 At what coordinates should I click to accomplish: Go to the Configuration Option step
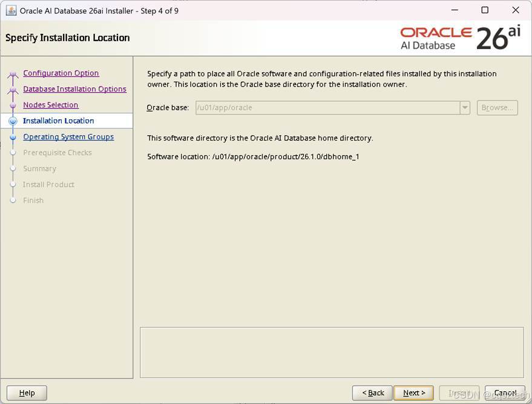(61, 73)
